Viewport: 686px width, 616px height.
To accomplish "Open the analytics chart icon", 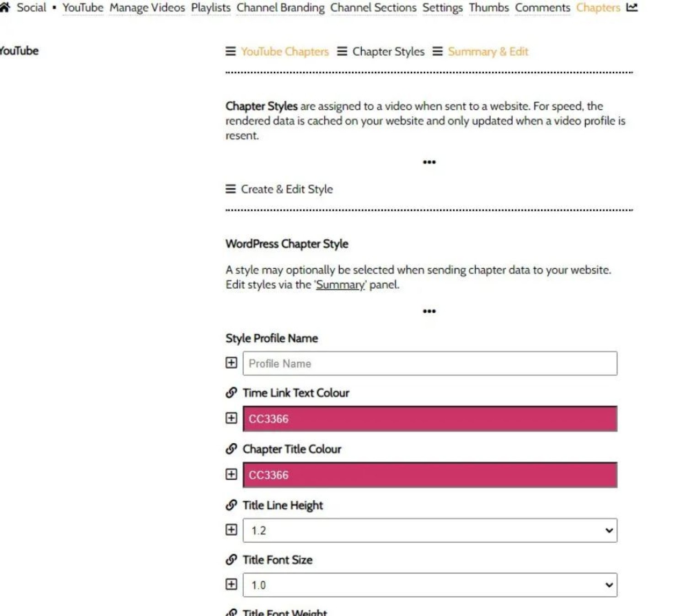I will [632, 7].
